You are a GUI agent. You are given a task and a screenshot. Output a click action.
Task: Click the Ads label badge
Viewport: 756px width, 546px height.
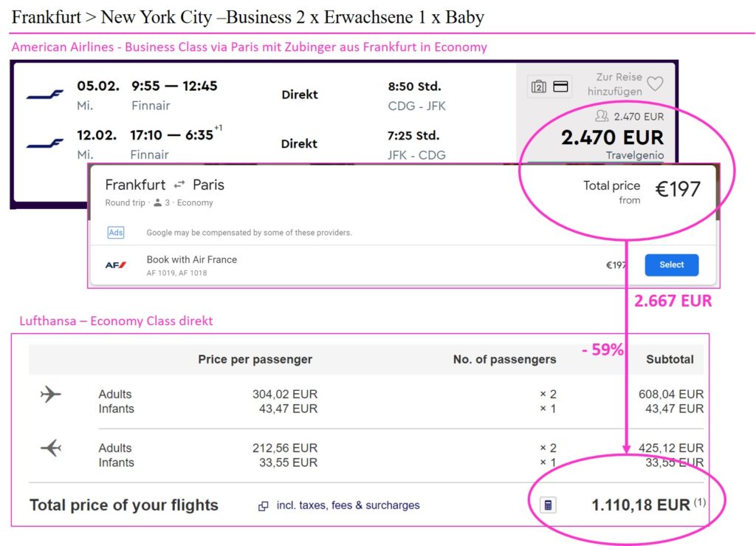[116, 233]
